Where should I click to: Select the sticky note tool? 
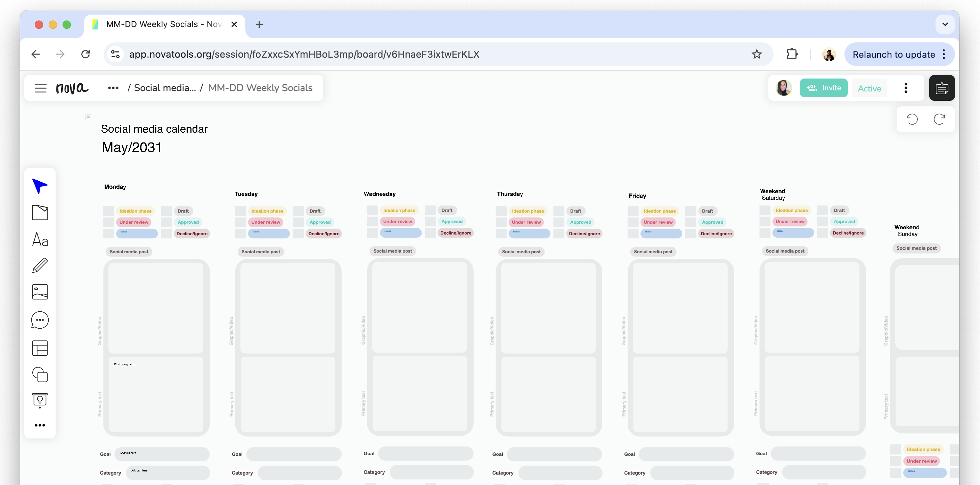(40, 213)
